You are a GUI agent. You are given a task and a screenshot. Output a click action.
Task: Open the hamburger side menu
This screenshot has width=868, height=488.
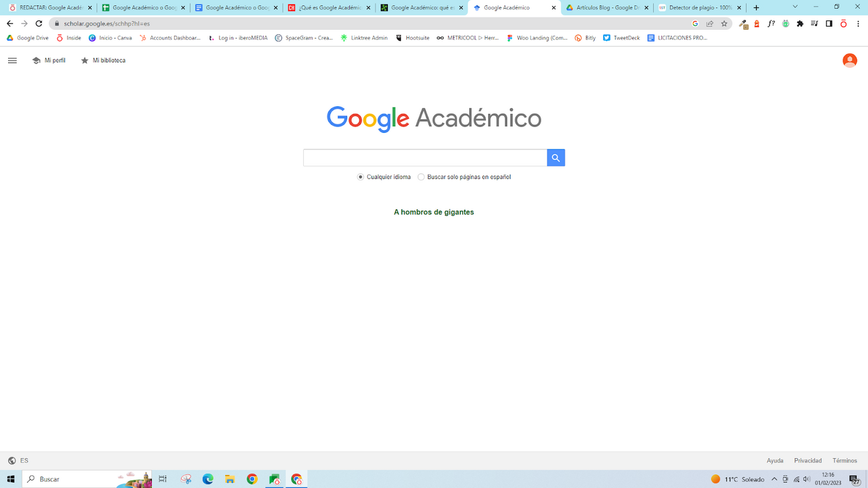(12, 61)
